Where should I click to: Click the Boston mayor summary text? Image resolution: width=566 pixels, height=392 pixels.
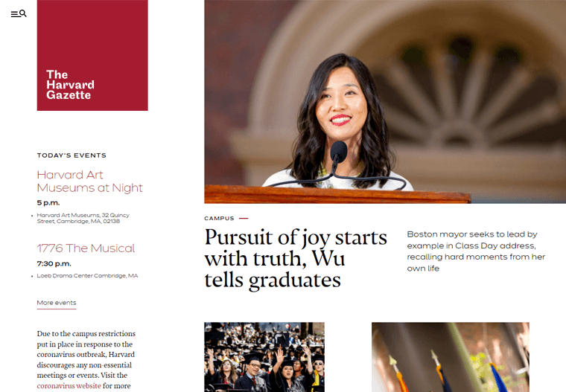pos(476,251)
